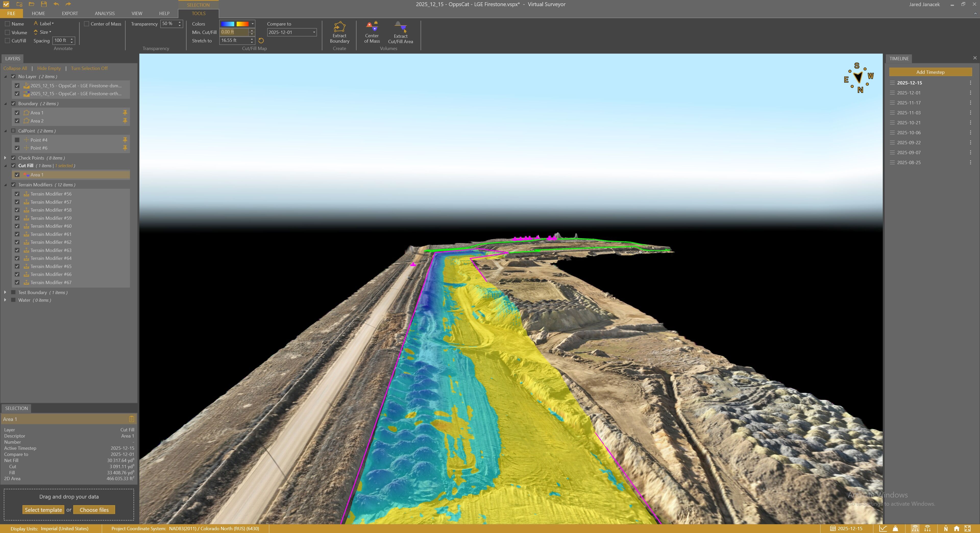This screenshot has width=980, height=533.
Task: Click the Choose files button
Action: click(x=94, y=510)
